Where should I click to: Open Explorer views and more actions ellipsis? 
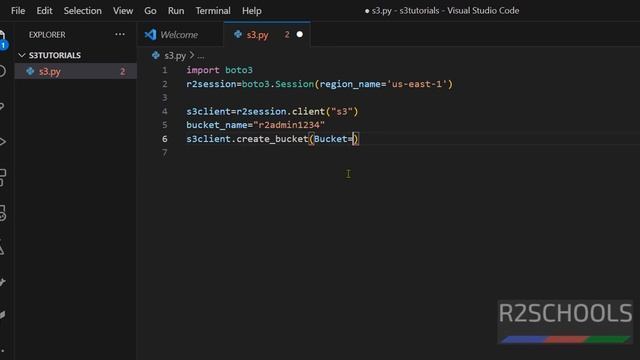120,35
